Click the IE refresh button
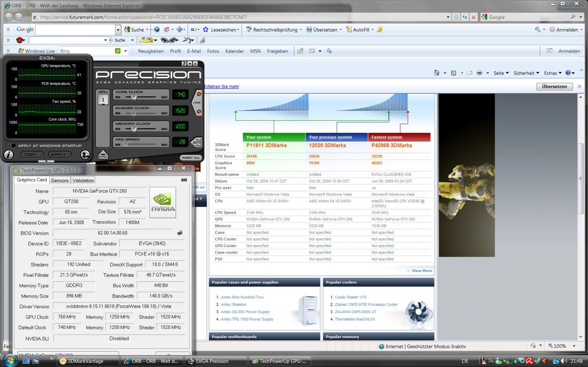 coord(465,17)
